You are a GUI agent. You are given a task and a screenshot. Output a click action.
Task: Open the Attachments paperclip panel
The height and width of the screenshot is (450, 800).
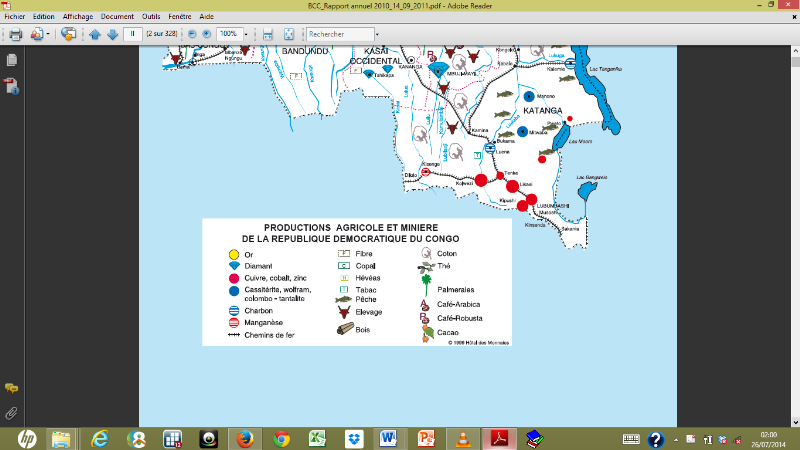(x=12, y=411)
